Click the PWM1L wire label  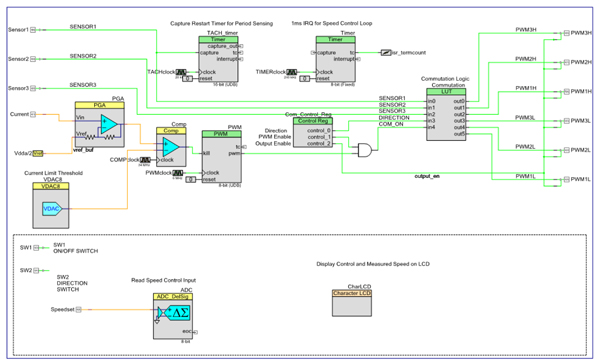click(x=525, y=176)
